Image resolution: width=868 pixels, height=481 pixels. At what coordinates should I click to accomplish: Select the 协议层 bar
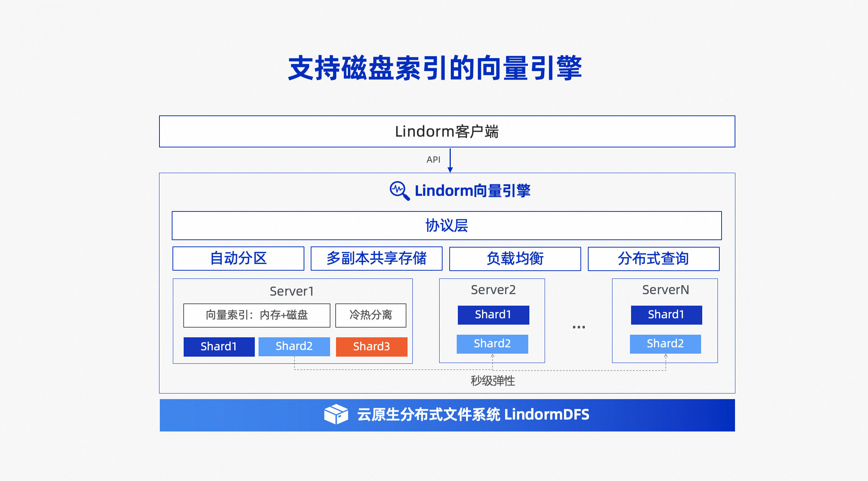coord(446,226)
